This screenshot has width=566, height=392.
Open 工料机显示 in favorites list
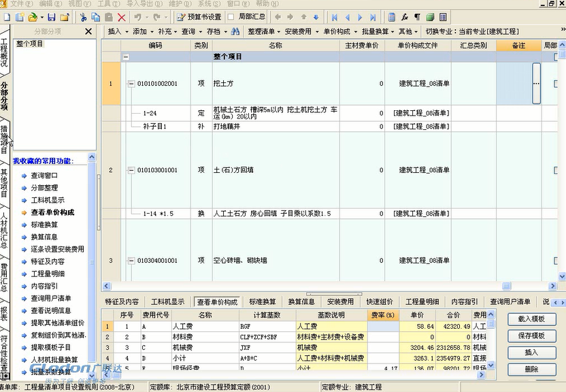point(48,200)
